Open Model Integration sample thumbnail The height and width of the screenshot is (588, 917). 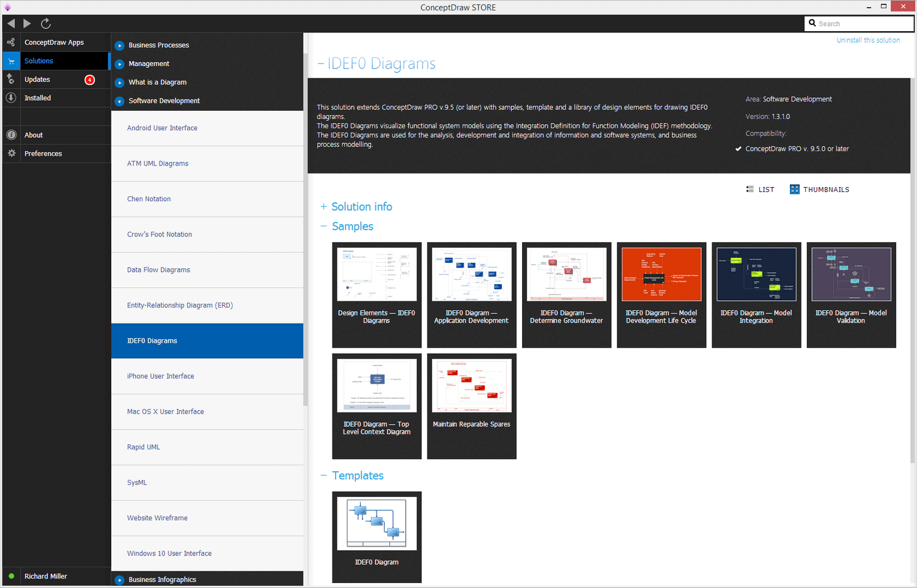coord(756,295)
